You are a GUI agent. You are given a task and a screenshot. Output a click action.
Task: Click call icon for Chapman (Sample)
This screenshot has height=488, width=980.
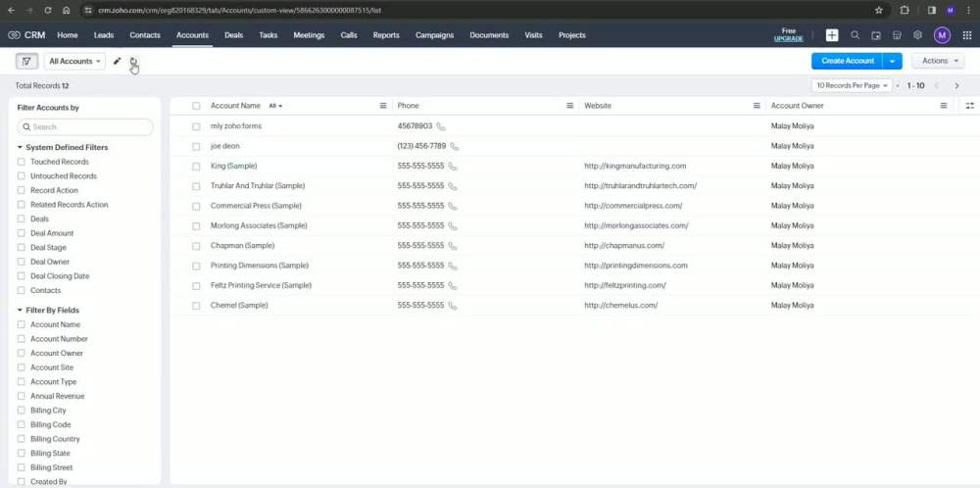[x=453, y=246]
